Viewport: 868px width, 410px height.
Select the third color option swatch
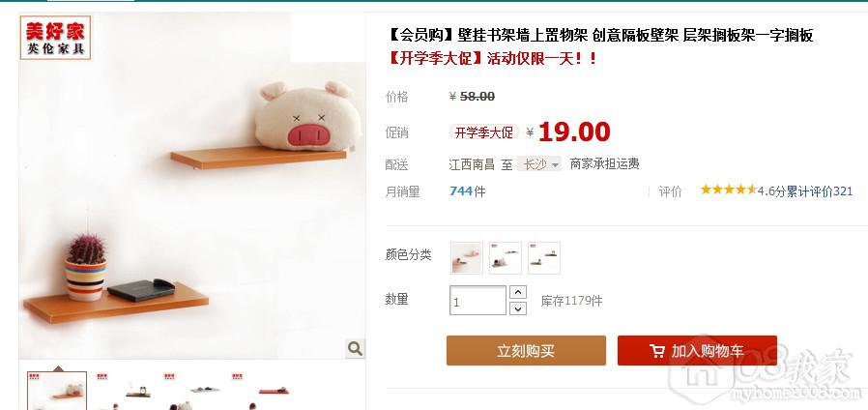543,257
